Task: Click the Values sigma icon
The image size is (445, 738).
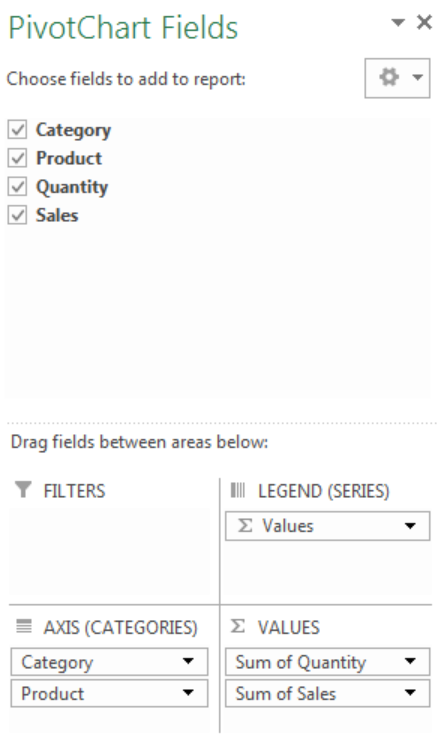Action: pos(238,626)
